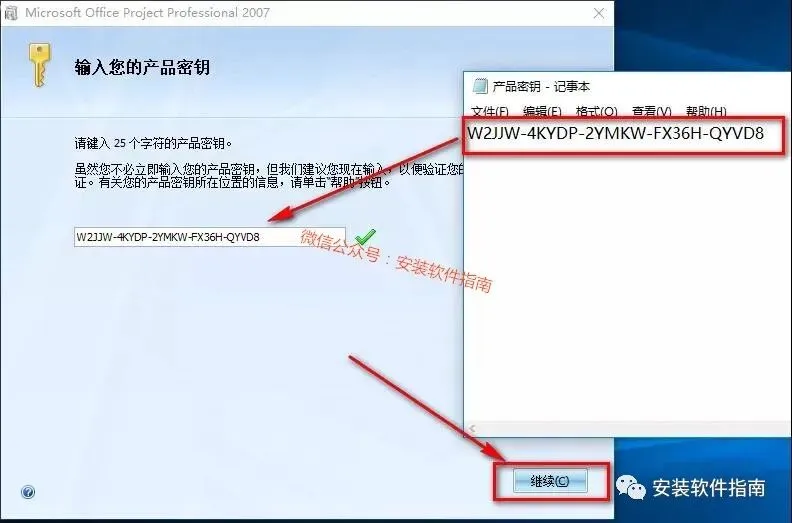Click the product key input field
The height and width of the screenshot is (523, 792).
[210, 236]
